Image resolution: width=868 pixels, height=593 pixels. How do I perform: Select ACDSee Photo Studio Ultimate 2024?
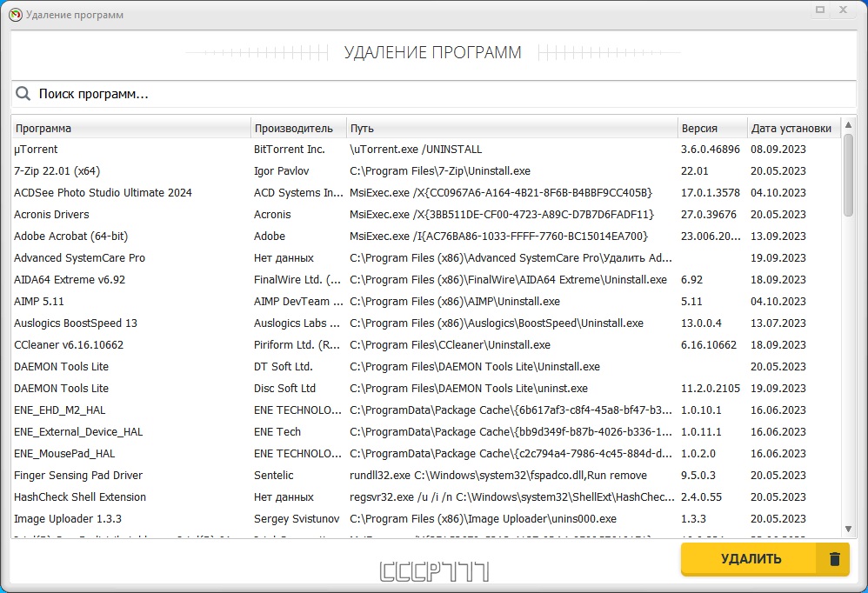click(x=130, y=193)
